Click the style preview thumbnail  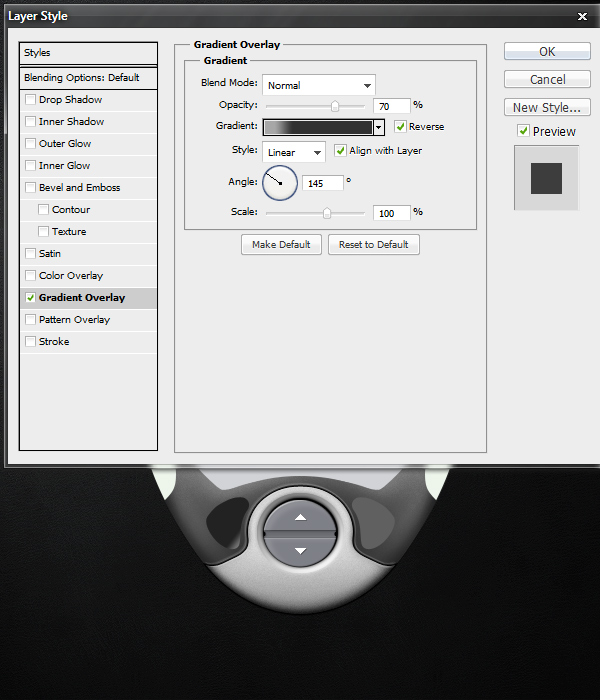pos(546,178)
